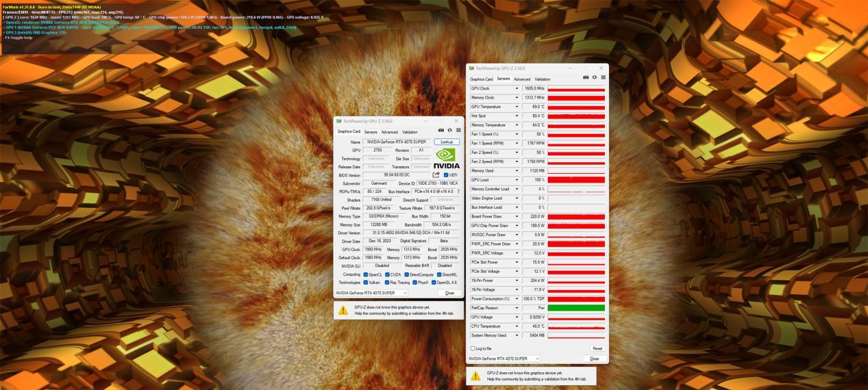Select Validation tab in Sensors window
Viewport: 868px width, 390px height.
pos(542,79)
